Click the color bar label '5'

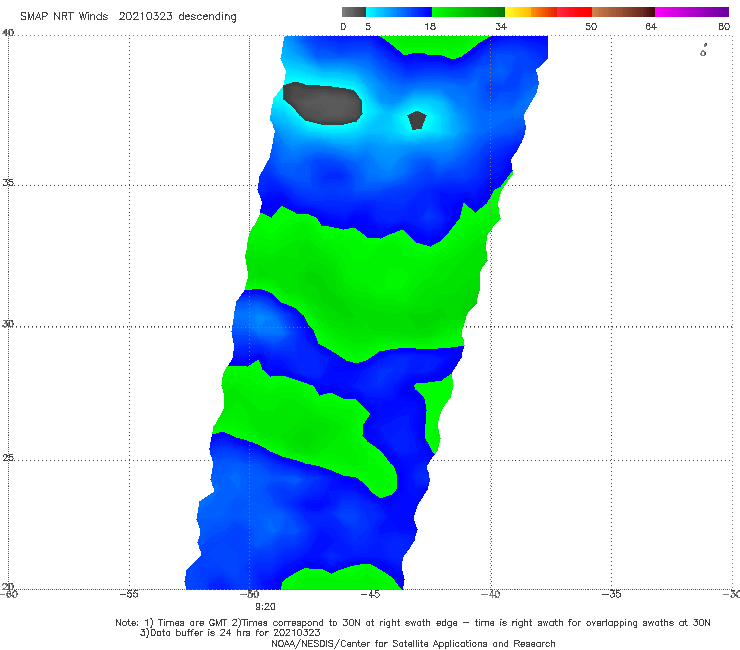368,26
